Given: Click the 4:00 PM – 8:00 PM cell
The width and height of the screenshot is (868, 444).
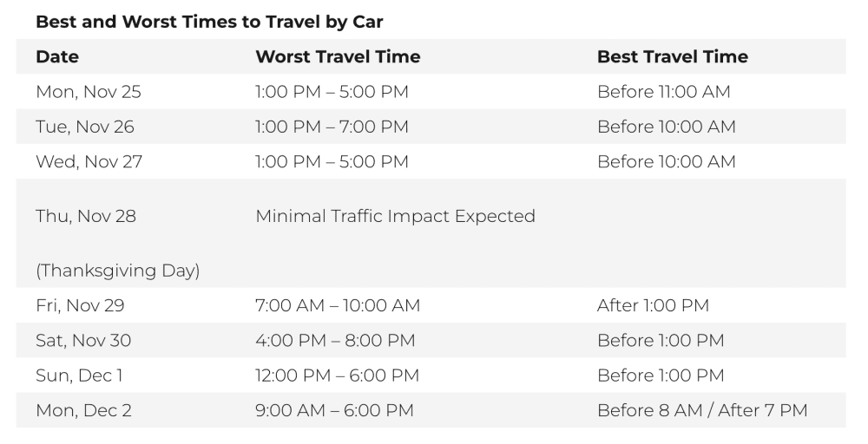Looking at the screenshot, I should point(335,340).
